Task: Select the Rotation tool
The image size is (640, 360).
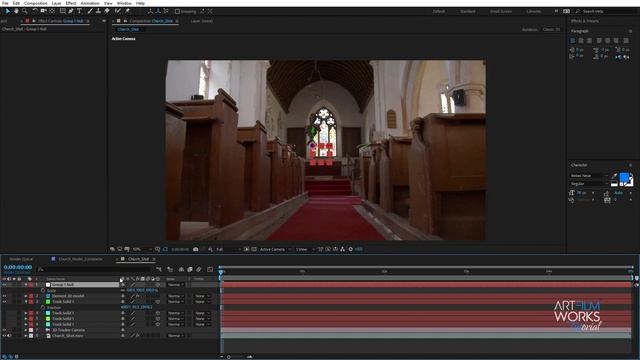Action: [x=35, y=11]
